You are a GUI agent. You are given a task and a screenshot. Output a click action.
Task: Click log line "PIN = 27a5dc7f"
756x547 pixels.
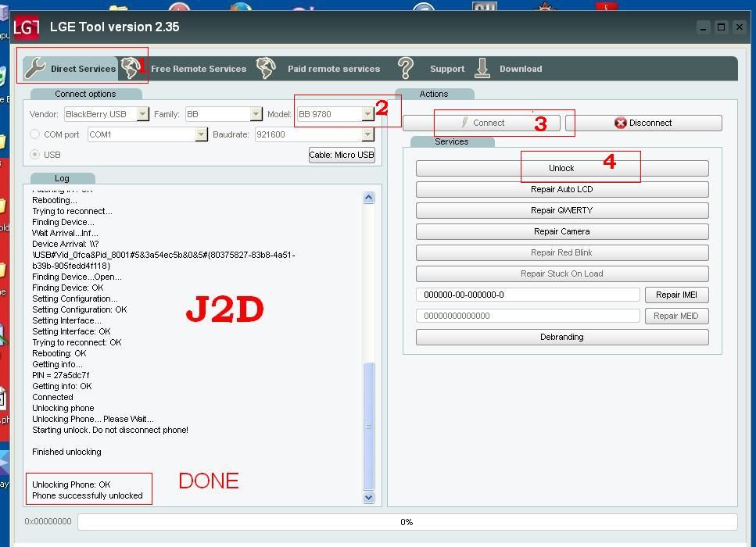(x=61, y=375)
